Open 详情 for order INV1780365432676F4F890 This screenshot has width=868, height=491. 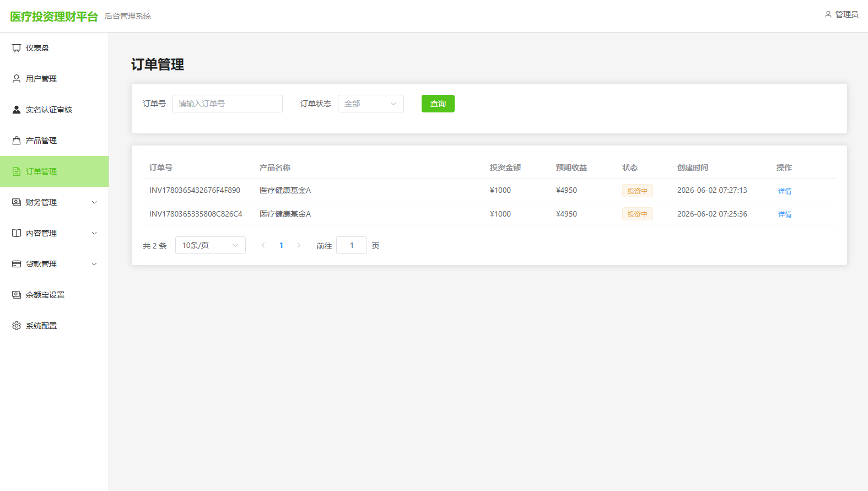[785, 191]
